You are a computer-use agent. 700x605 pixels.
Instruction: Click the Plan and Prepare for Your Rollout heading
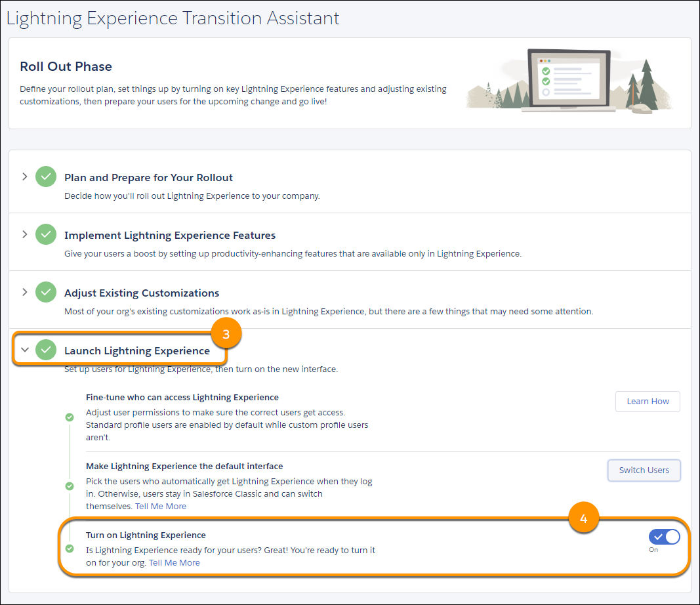[149, 178]
